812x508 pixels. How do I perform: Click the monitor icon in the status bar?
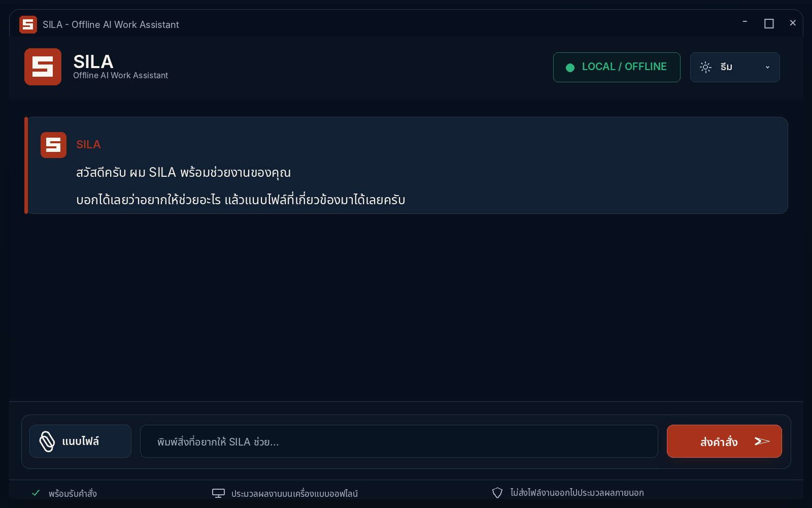(x=218, y=493)
